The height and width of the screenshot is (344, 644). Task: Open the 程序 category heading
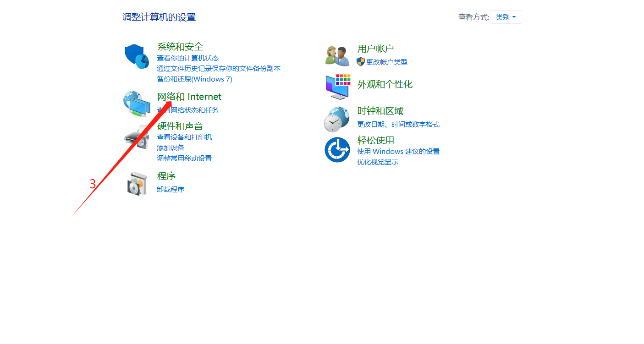tap(166, 176)
